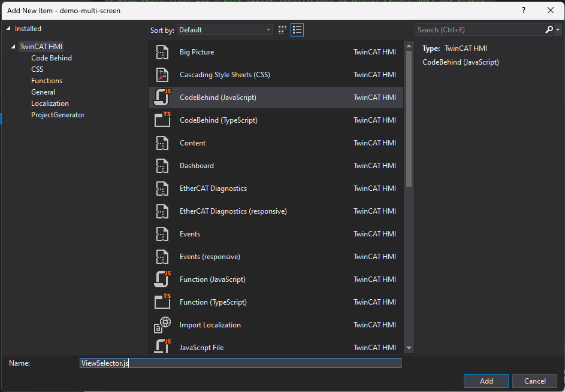This screenshot has height=392, width=565.
Task: Select Big Picture template row text
Action: (x=197, y=52)
